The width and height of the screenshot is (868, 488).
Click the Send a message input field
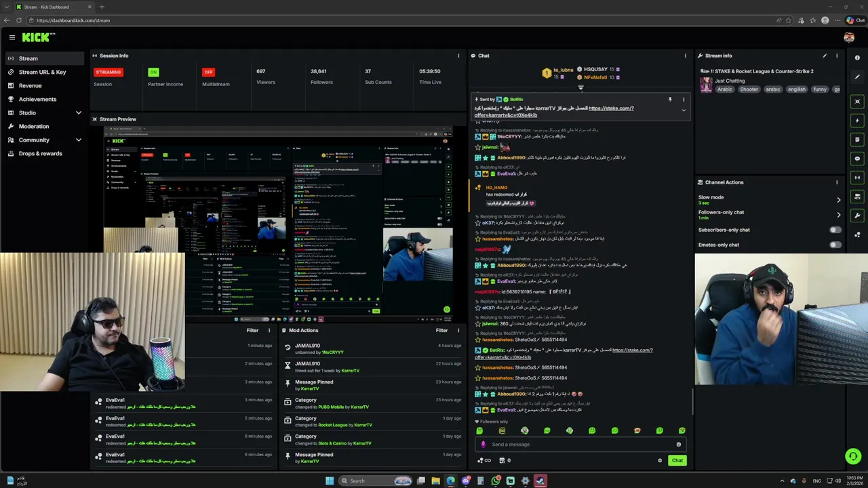point(580,445)
